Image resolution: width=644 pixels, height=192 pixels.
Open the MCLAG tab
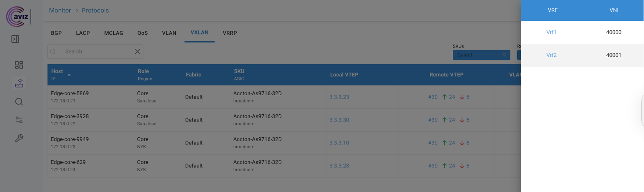pos(114,33)
